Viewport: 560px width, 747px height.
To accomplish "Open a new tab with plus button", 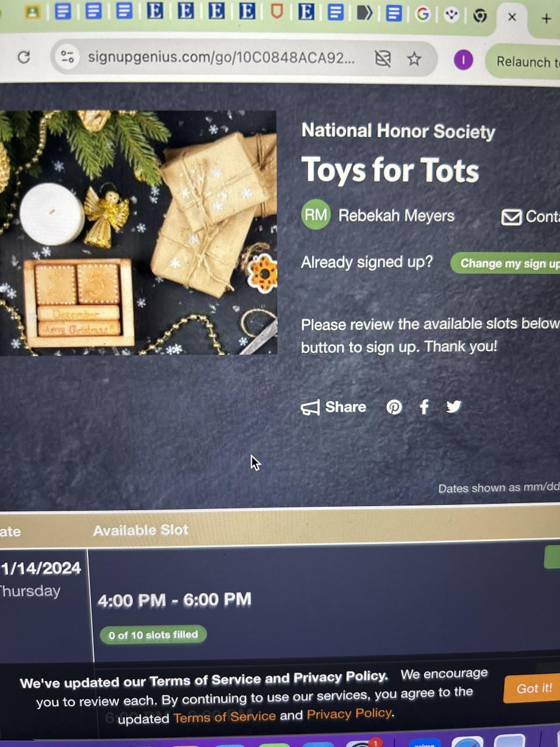I will [x=546, y=19].
